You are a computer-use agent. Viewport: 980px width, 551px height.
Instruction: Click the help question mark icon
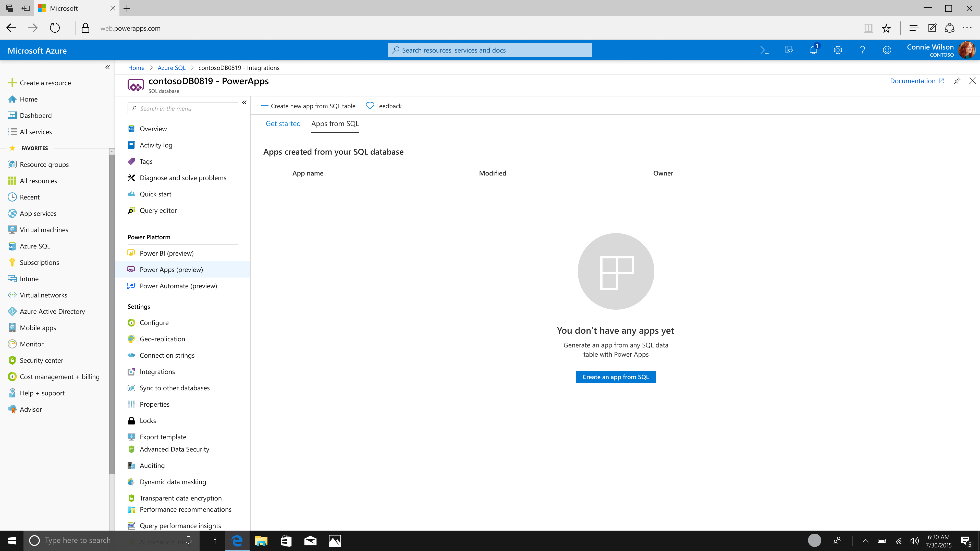(862, 50)
